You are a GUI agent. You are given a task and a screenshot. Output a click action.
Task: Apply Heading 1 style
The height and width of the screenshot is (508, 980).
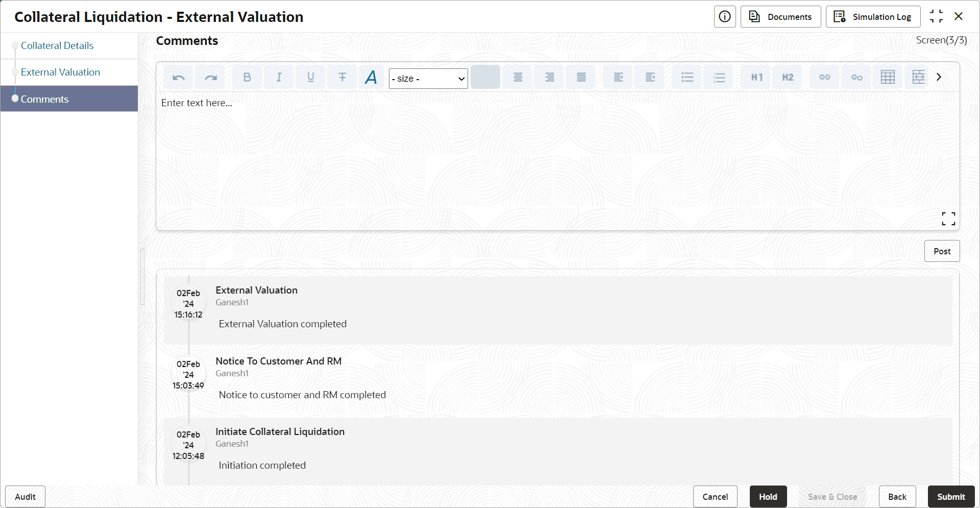coord(756,78)
